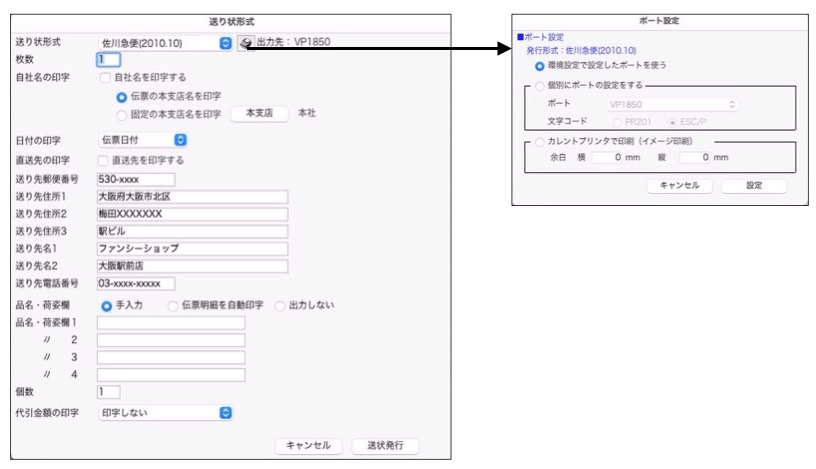816x469 pixels.
Task: Choose 伝票明細を自動印字 radio button
Action: (173, 305)
